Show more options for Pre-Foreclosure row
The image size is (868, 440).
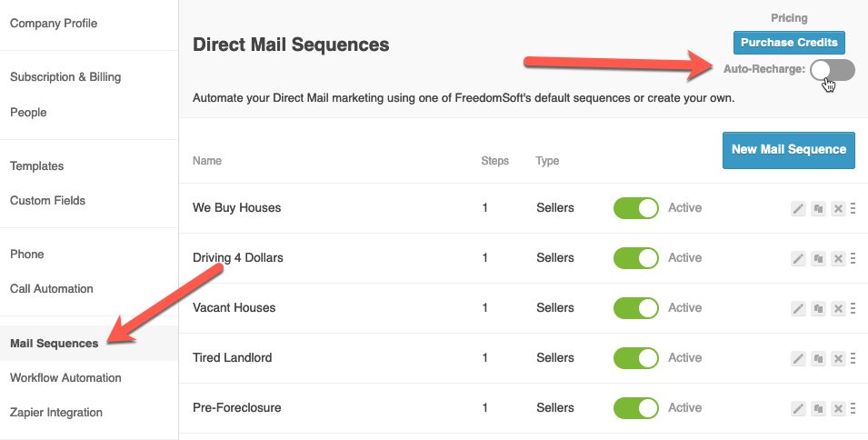[x=853, y=409]
